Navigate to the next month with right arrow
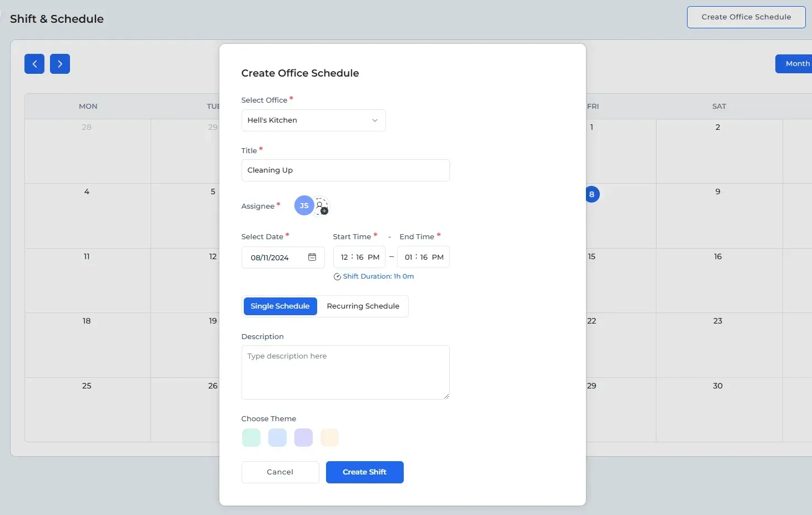The width and height of the screenshot is (812, 515). coord(60,64)
